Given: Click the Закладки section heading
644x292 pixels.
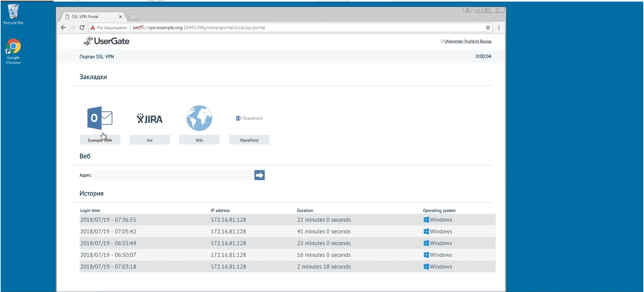Looking at the screenshot, I should click(x=93, y=77).
